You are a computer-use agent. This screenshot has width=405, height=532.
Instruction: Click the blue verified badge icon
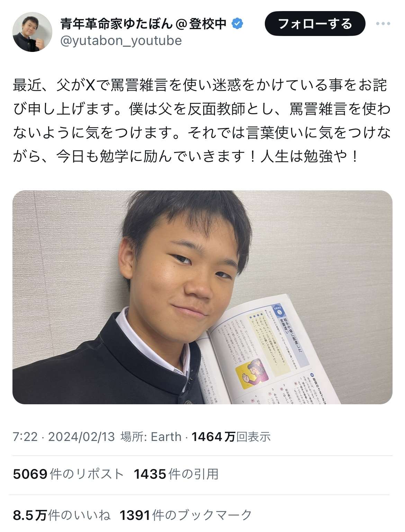click(x=237, y=24)
